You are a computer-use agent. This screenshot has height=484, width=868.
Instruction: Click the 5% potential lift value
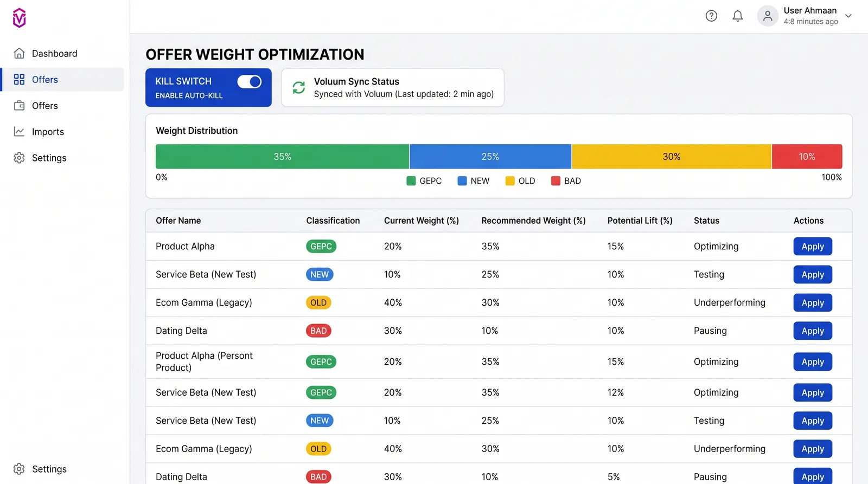(614, 477)
